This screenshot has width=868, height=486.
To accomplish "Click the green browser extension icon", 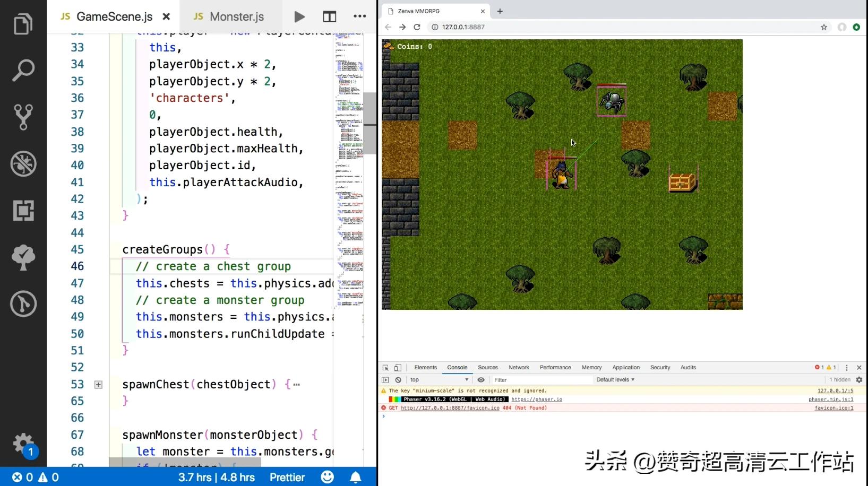I will (x=856, y=27).
